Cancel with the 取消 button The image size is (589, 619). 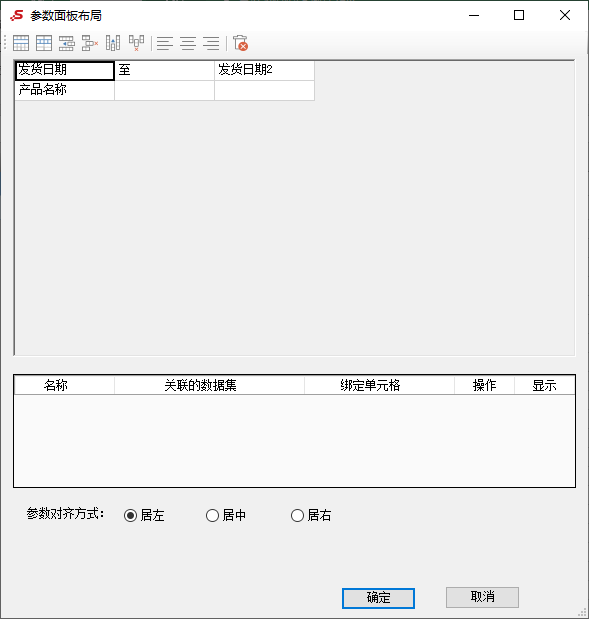(x=482, y=597)
